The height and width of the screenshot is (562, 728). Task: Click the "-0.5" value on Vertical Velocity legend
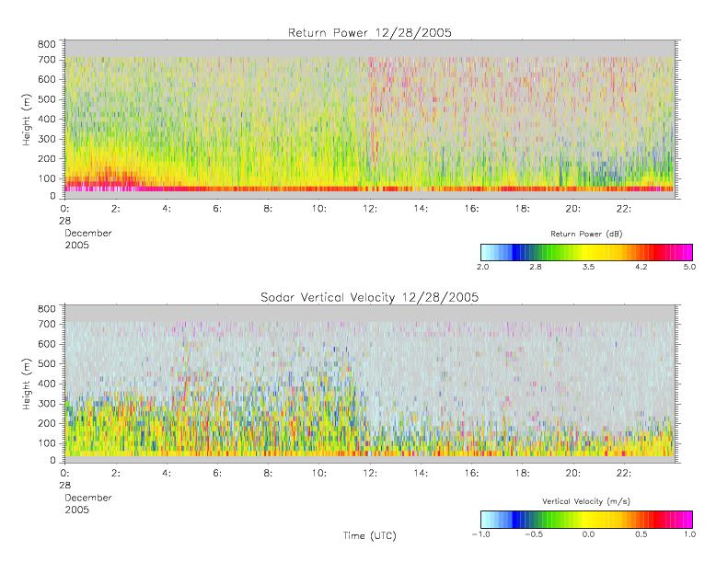coord(534,534)
